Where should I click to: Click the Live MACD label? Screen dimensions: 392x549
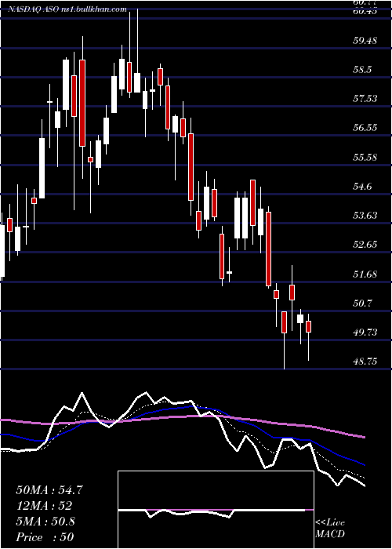click(x=330, y=529)
